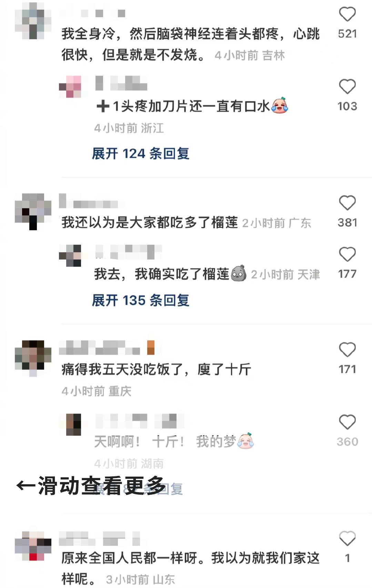Tap the comment text 痛得我五天没吃饭了
Viewport: 372px width, 588px height.
pos(122,369)
